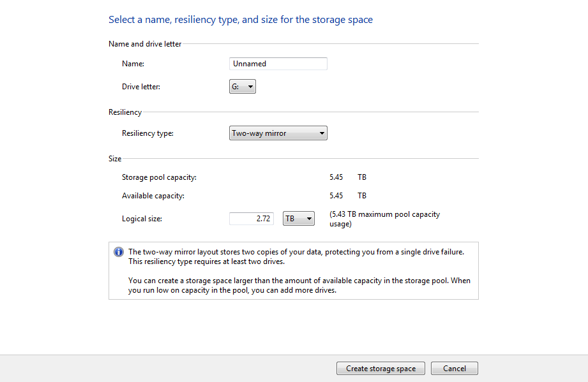This screenshot has height=382, width=588.
Task: Click the Logical size: label
Action: coord(142,219)
